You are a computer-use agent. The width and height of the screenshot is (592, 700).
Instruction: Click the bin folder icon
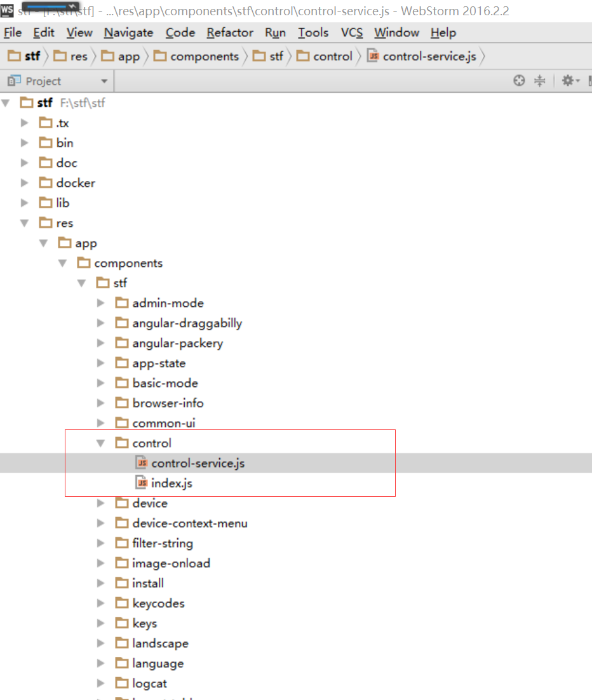point(46,142)
